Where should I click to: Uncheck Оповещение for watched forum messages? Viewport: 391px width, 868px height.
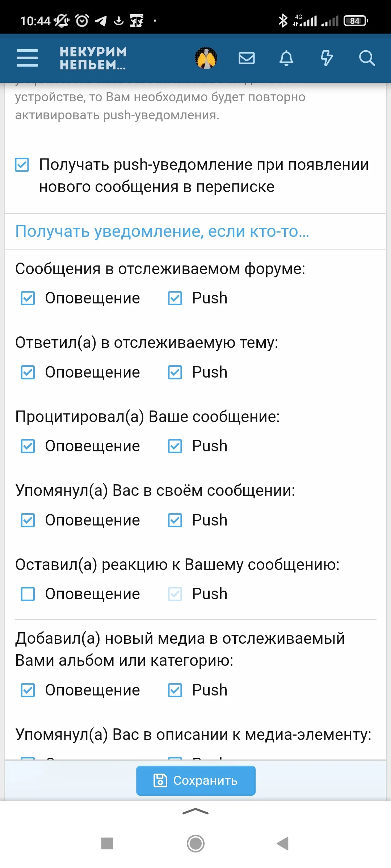point(28,298)
